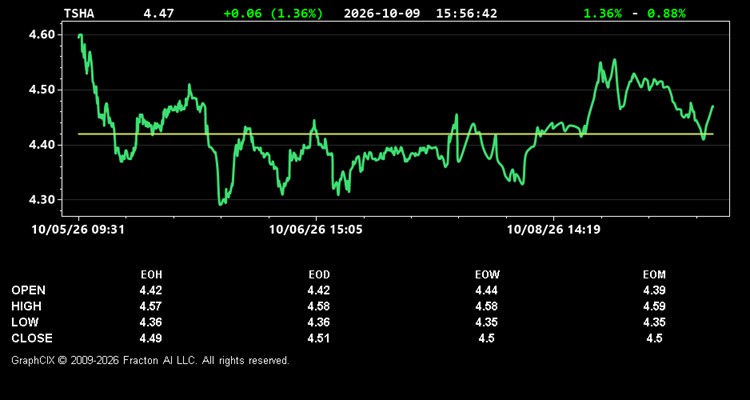Select the 10/06/26 15:05 axis label
The image size is (750, 400).
click(316, 230)
